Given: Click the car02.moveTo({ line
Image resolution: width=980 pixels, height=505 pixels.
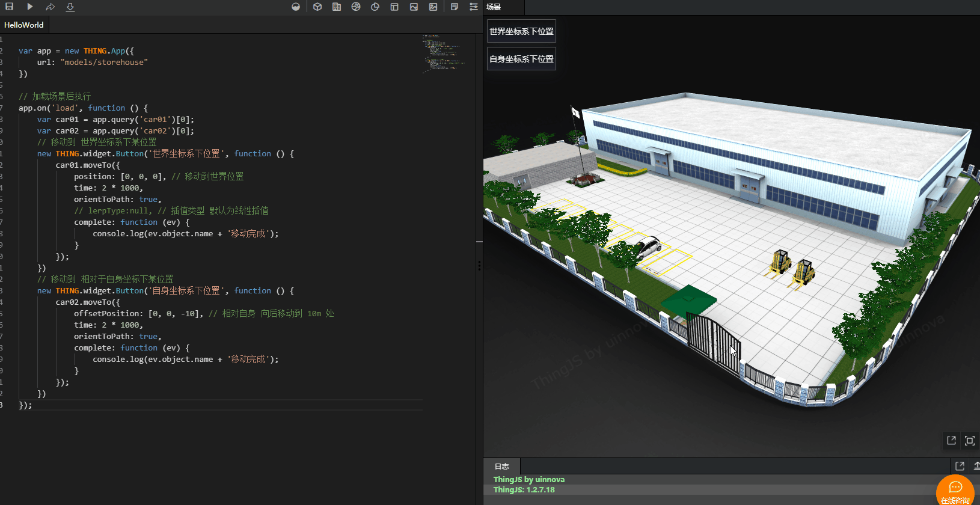Looking at the screenshot, I should coord(88,302).
